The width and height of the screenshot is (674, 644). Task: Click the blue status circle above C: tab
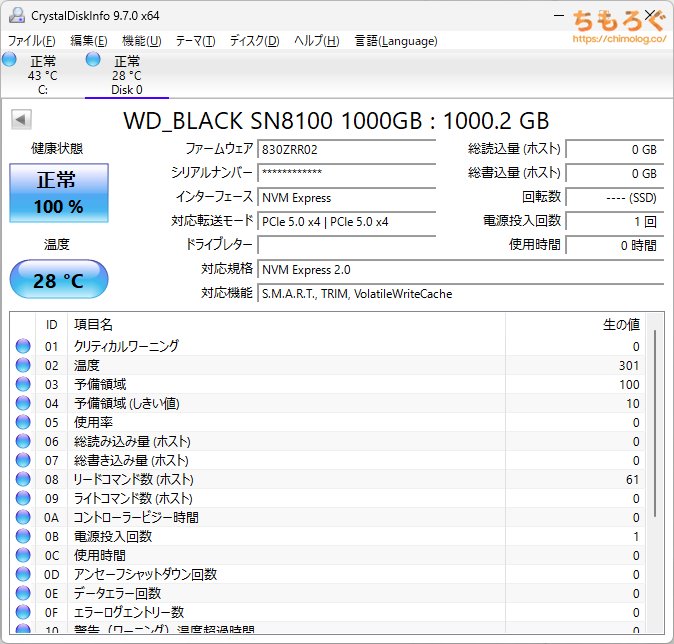pos(9,59)
